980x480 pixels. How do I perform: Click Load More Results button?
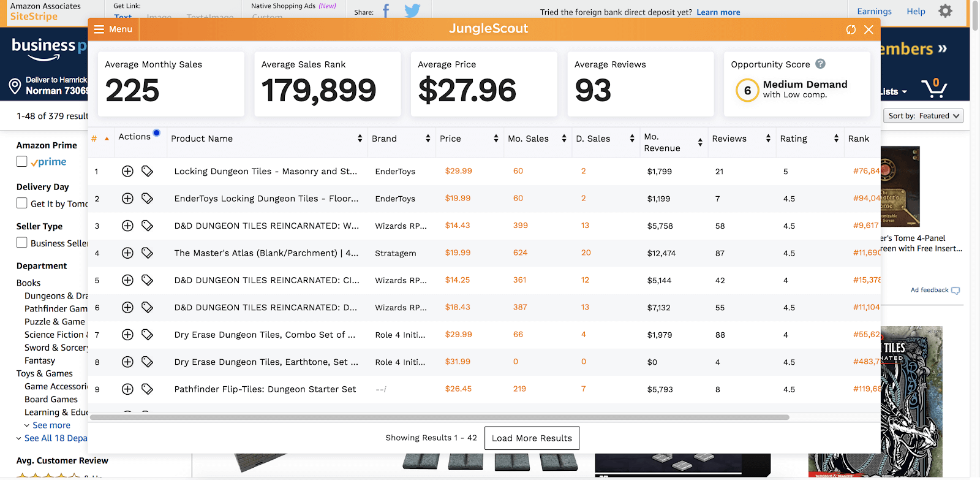click(x=532, y=438)
